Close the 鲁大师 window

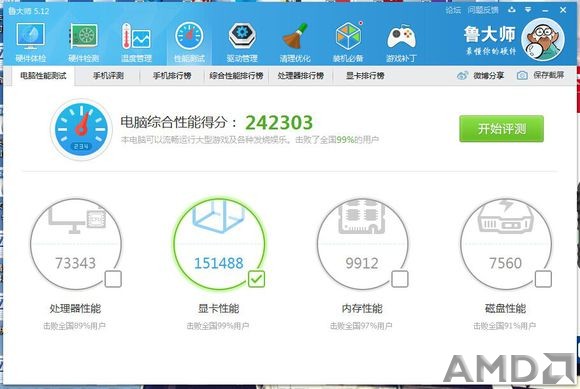tap(563, 10)
